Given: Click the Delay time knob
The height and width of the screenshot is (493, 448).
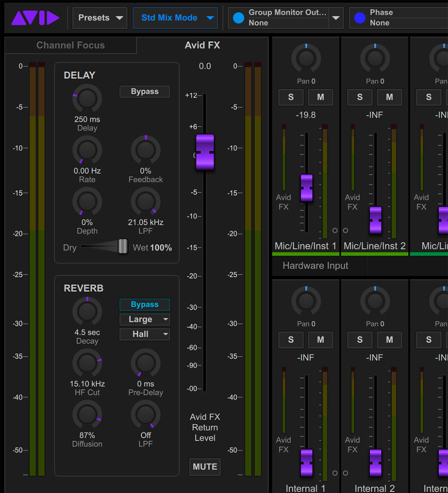Looking at the screenshot, I should click(x=87, y=98).
